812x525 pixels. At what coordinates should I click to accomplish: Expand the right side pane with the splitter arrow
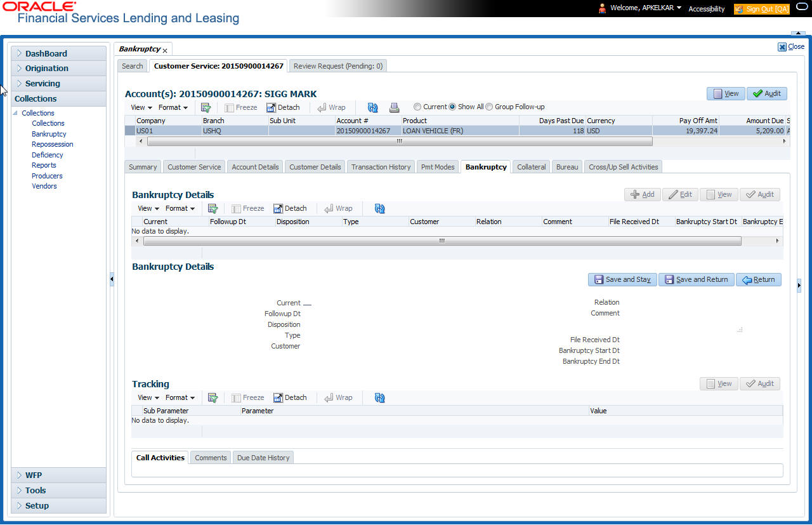coord(799,286)
